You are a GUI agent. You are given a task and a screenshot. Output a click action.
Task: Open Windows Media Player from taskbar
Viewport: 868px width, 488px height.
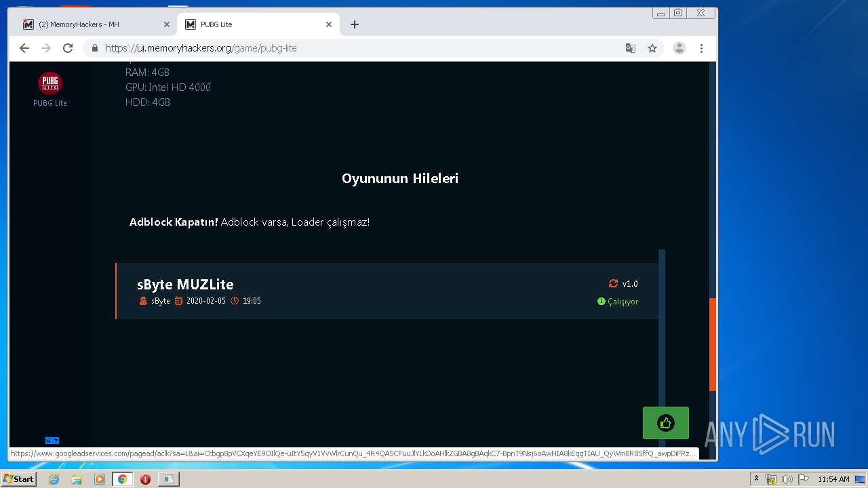100,479
